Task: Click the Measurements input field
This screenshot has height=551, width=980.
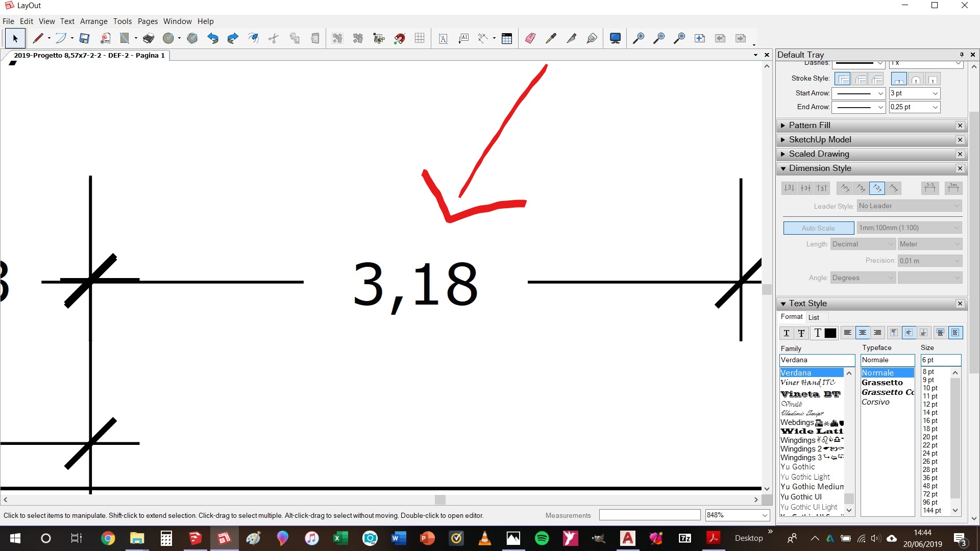Action: click(649, 515)
